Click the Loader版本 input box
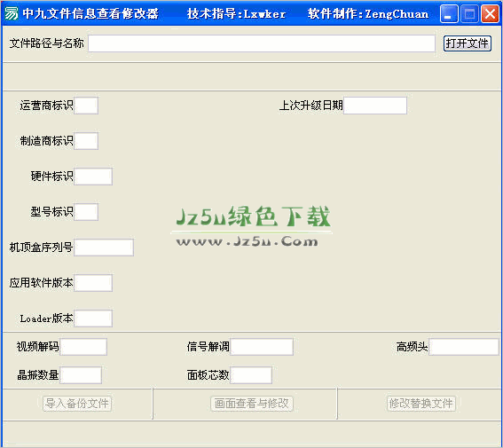The height and width of the screenshot is (448, 503). coord(93,318)
